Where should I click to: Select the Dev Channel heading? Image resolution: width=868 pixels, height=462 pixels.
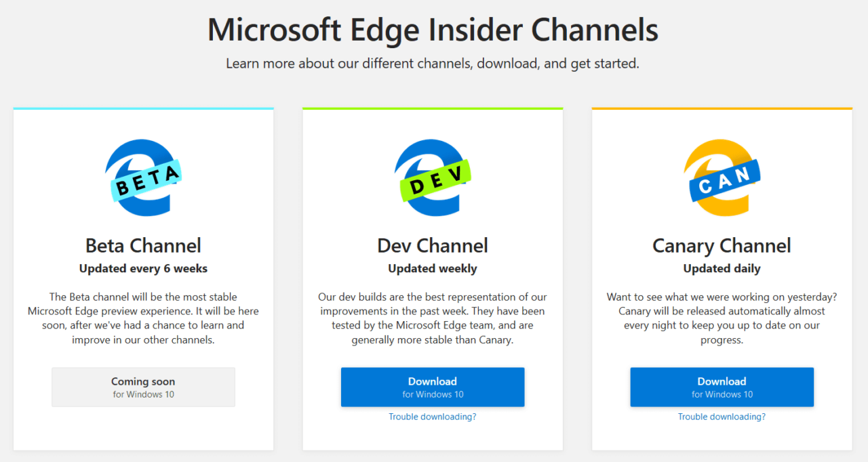click(433, 245)
